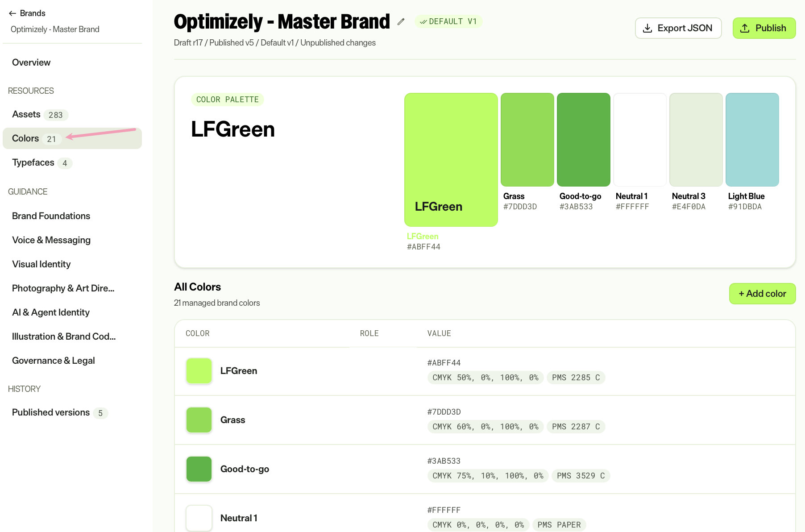
Task: Click Grass swatch in All Colors table
Action: 199,420
